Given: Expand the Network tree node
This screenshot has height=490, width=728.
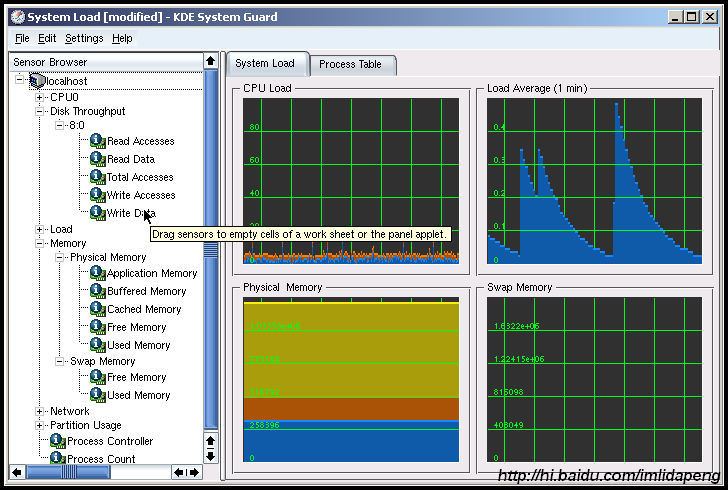Looking at the screenshot, I should [40, 411].
